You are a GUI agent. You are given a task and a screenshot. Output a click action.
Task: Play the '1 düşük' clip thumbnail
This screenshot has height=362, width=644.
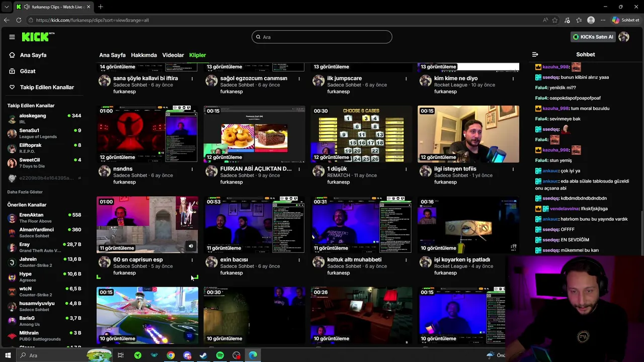361,134
